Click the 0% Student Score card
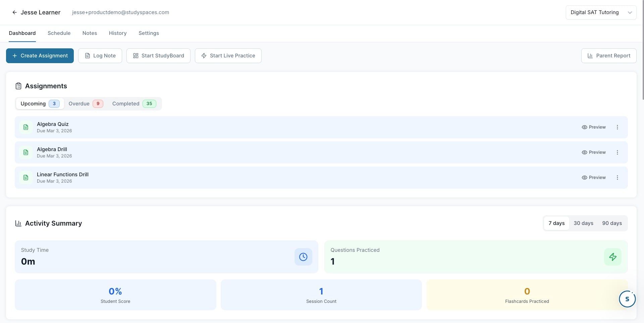Screen dimensions: 644x323 (115, 295)
